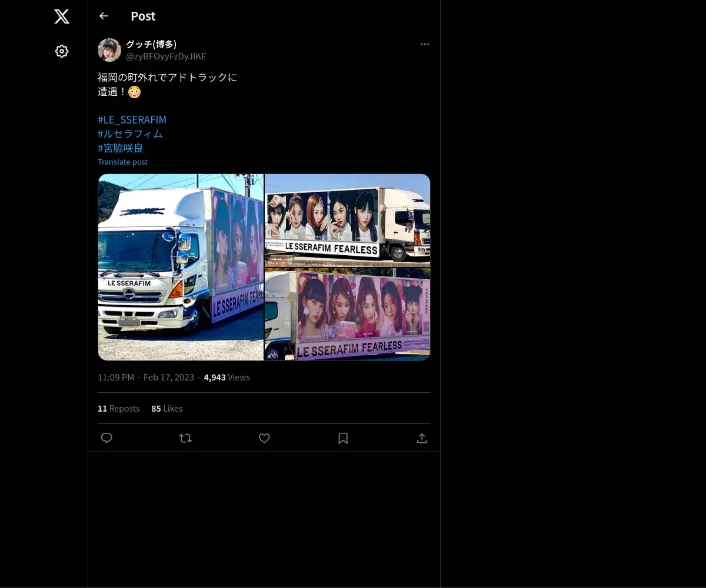Open the left truck front photo
Screen dimensions: 706x588
point(181,267)
